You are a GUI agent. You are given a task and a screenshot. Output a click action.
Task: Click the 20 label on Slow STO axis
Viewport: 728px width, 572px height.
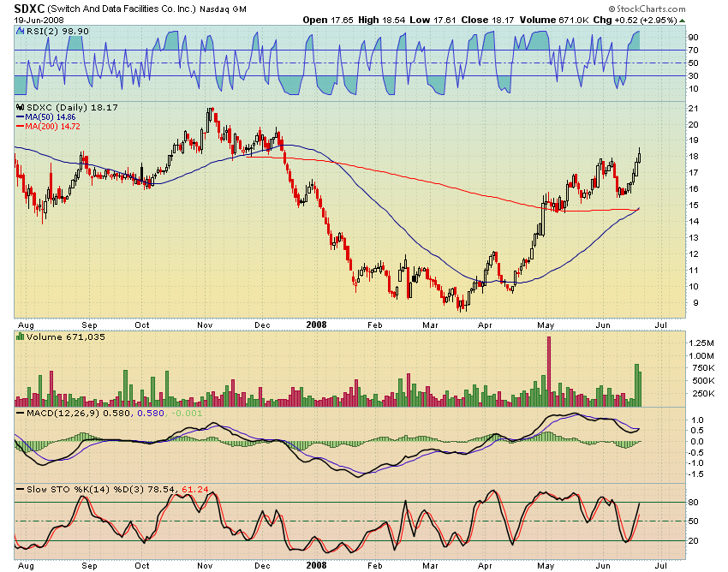pyautogui.click(x=694, y=541)
